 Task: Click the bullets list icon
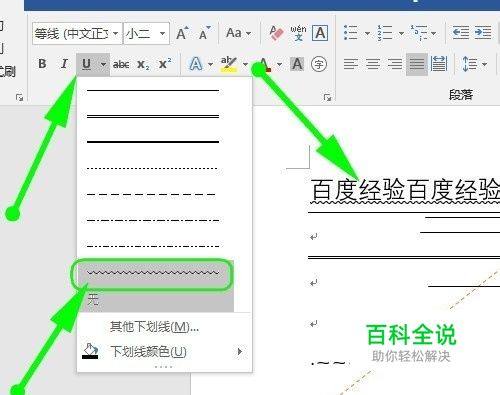tap(351, 33)
